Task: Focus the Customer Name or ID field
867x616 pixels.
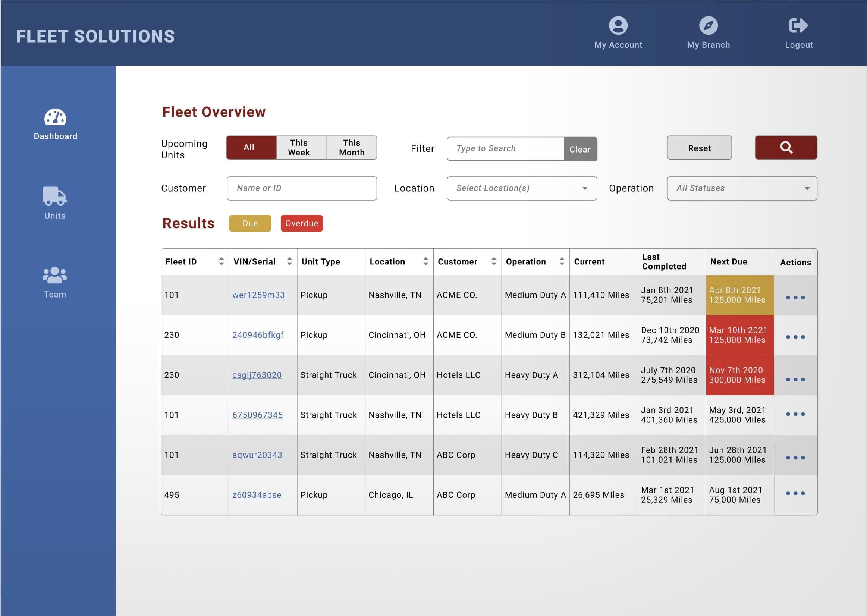Action: tap(302, 189)
